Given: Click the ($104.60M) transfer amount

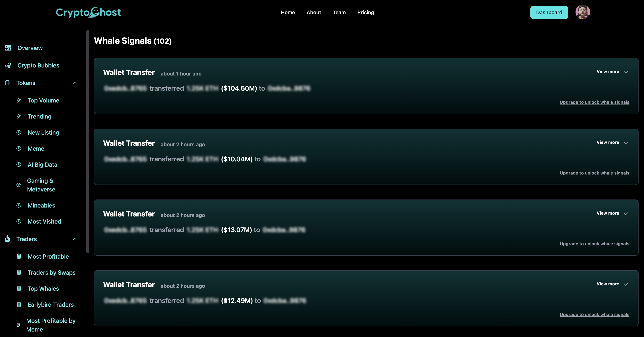Looking at the screenshot, I should 239,88.
